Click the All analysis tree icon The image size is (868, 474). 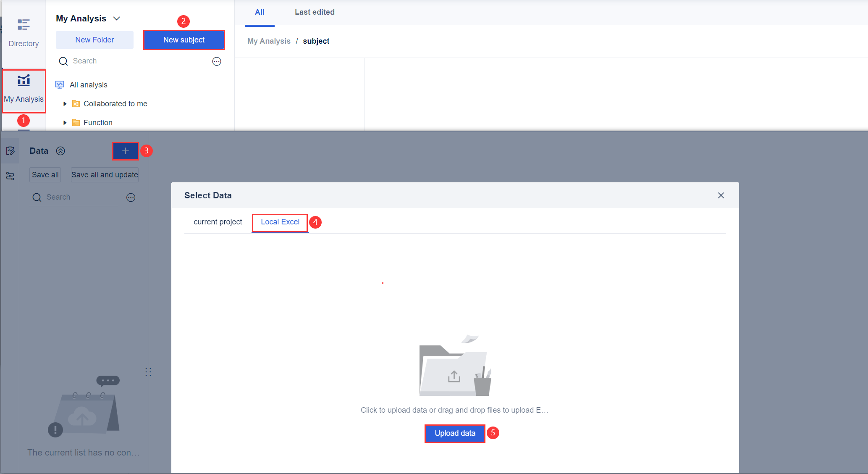[x=60, y=85]
